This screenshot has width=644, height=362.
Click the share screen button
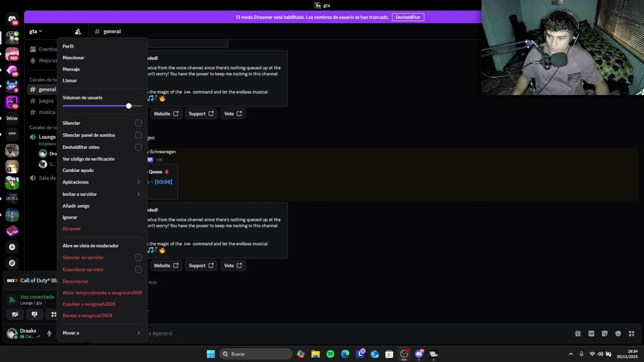tap(34, 314)
